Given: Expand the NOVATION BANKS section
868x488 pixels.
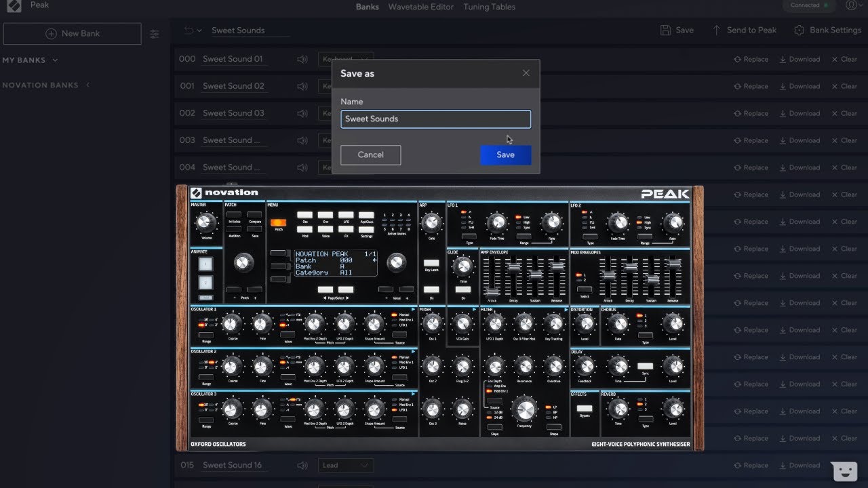Looking at the screenshot, I should point(46,85).
